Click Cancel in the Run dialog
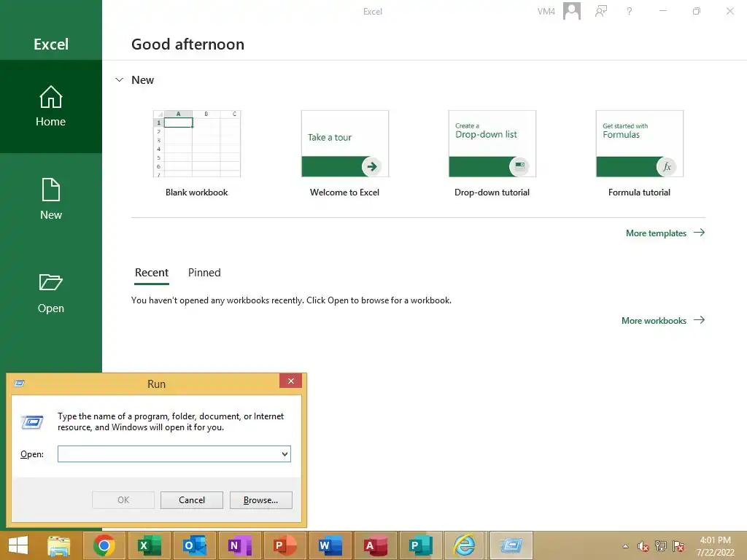 pos(192,500)
